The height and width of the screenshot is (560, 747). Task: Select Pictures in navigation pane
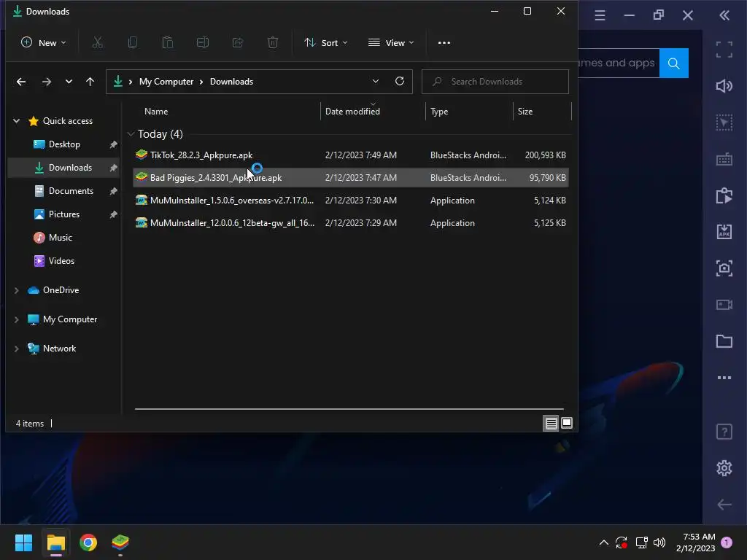click(x=64, y=214)
